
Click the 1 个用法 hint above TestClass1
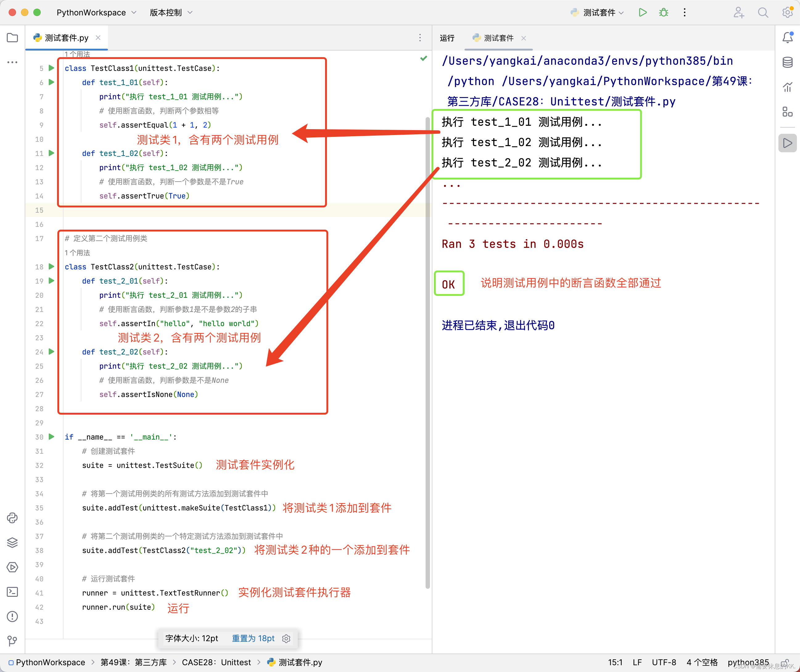[x=77, y=55]
